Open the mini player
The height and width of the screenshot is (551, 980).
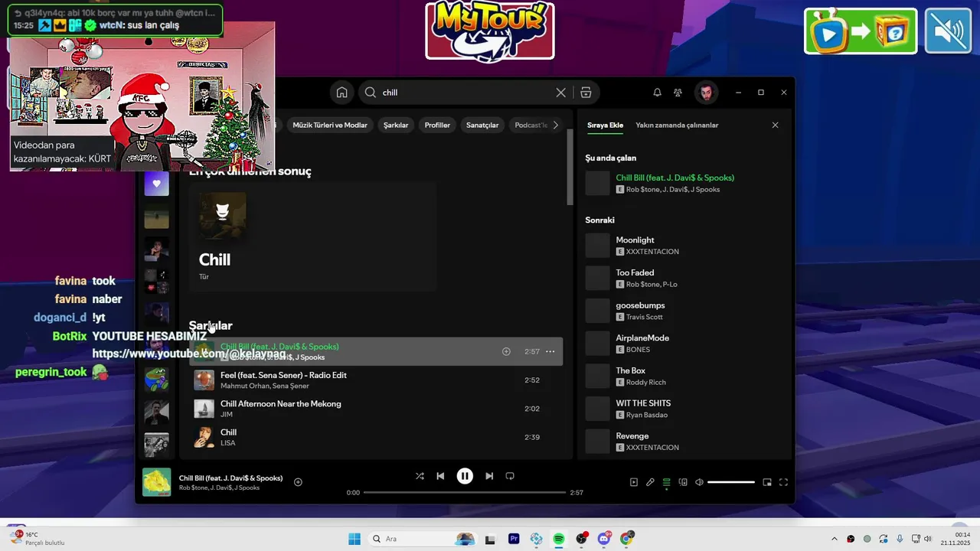point(767,482)
